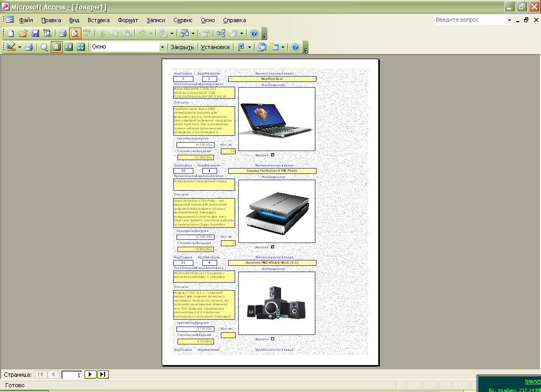
Task: Toggle the Print Preview icon on top toolbar
Action: [75, 33]
